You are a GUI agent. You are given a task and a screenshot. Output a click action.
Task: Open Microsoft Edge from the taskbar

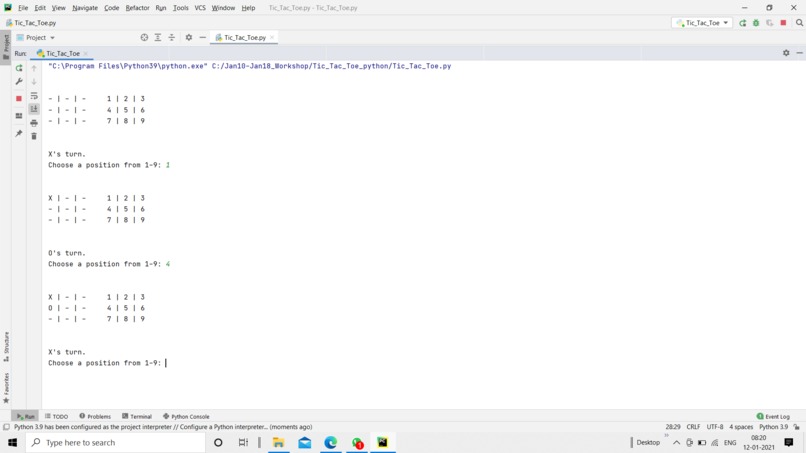(x=331, y=442)
